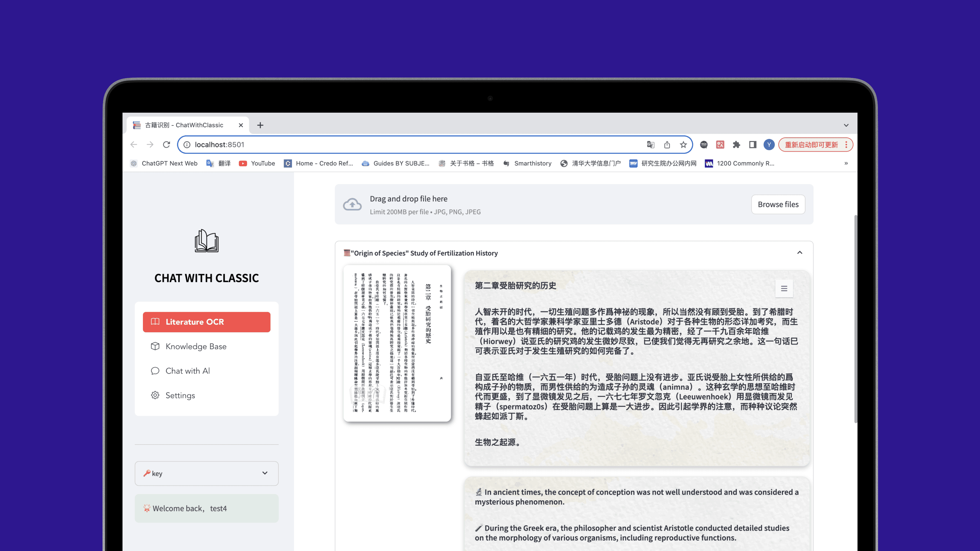The width and height of the screenshot is (980, 551).
Task: Click the cloud upload icon
Action: point(352,205)
